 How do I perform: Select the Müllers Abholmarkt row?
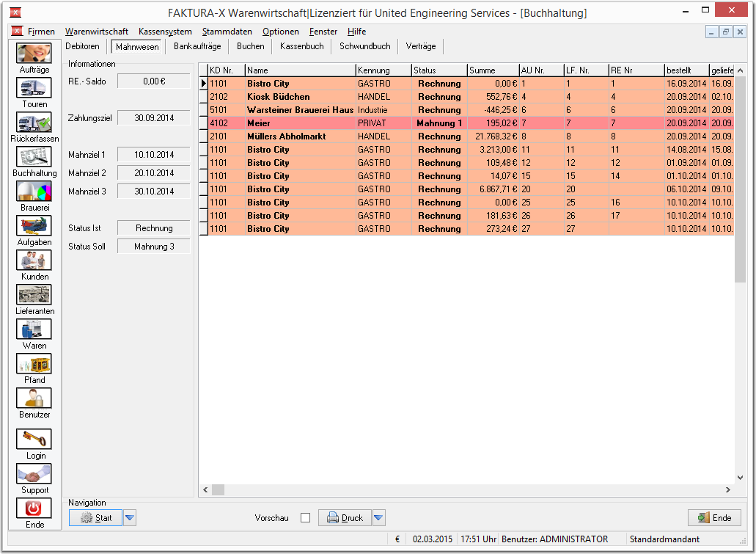[471, 136]
